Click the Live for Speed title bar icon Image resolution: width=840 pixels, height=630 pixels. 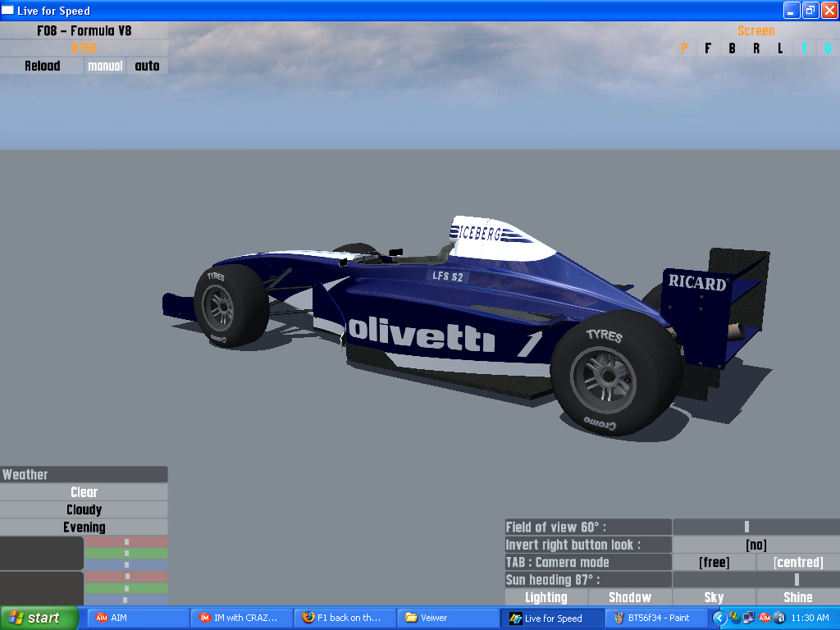(x=7, y=10)
